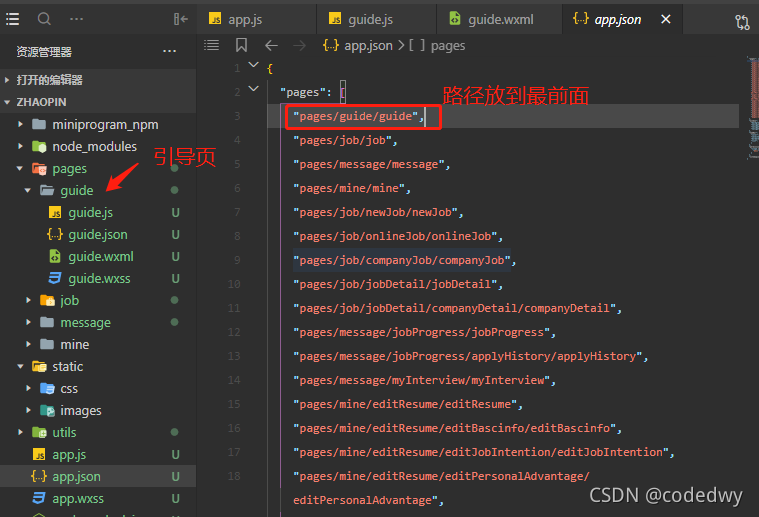Expand the utils folder
Screen dimensions: 759x517
20,432
